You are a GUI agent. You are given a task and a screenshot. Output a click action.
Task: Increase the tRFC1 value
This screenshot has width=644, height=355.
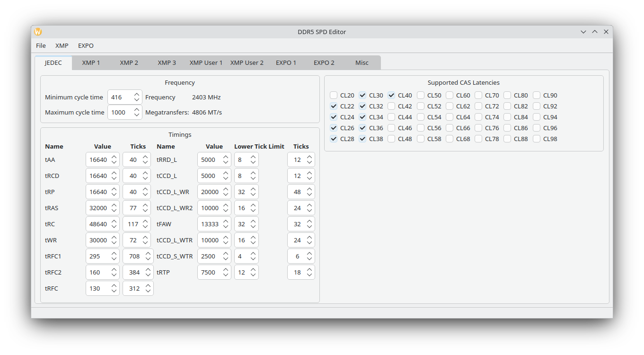pyautogui.click(x=114, y=253)
